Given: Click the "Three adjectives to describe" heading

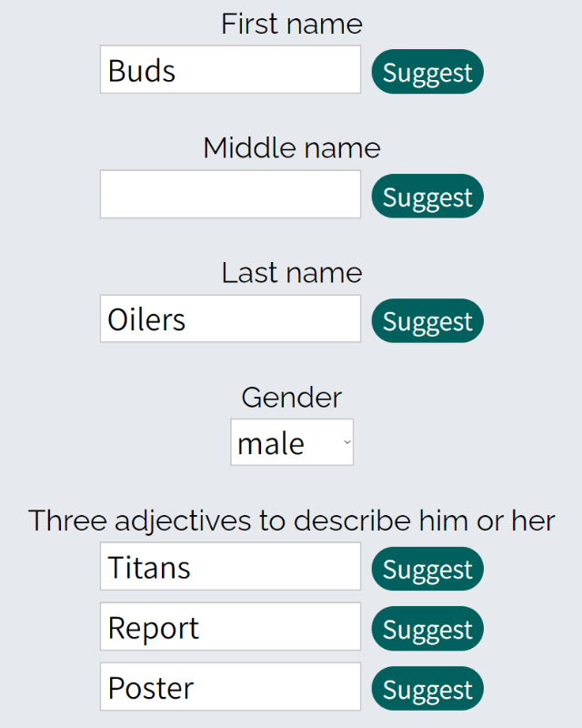Looking at the screenshot, I should coord(292,521).
